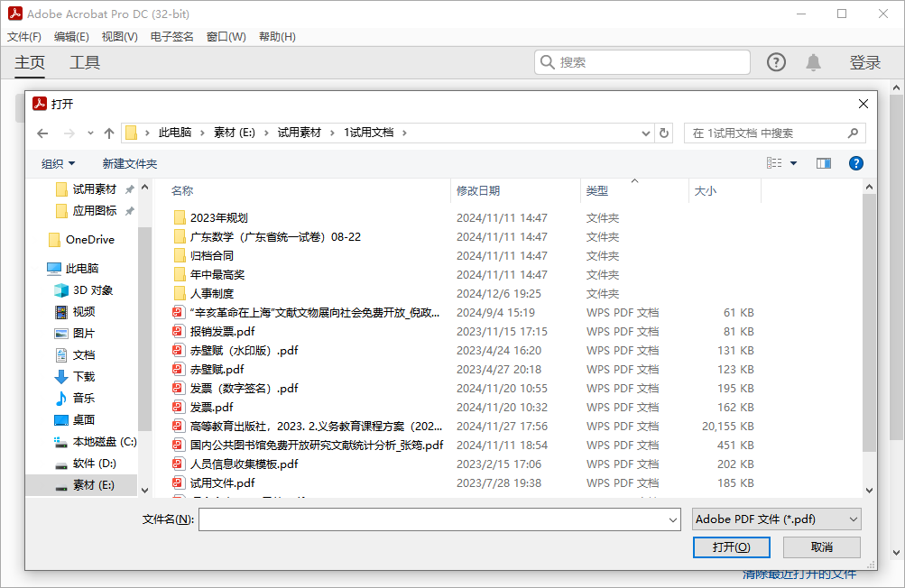Image resolution: width=905 pixels, height=588 pixels.
Task: Open the 帮助(H) menu
Action: point(277,37)
